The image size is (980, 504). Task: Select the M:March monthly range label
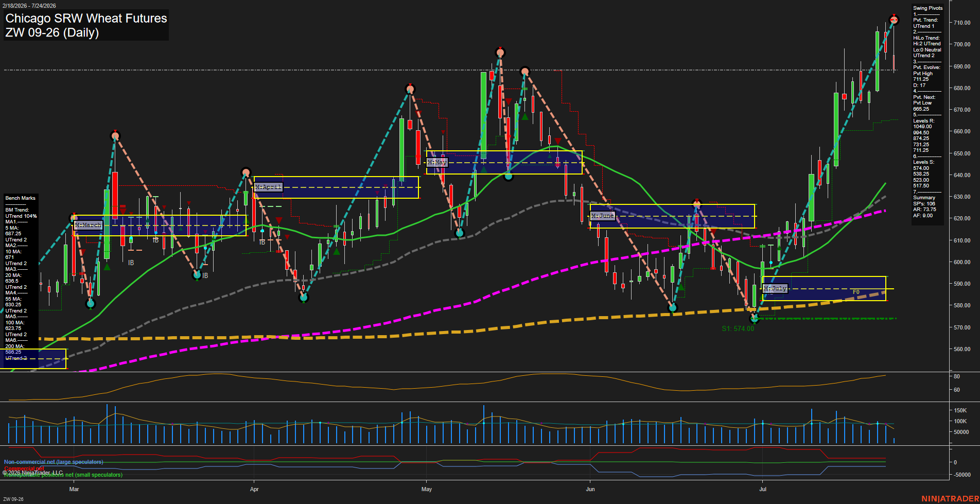(x=88, y=225)
